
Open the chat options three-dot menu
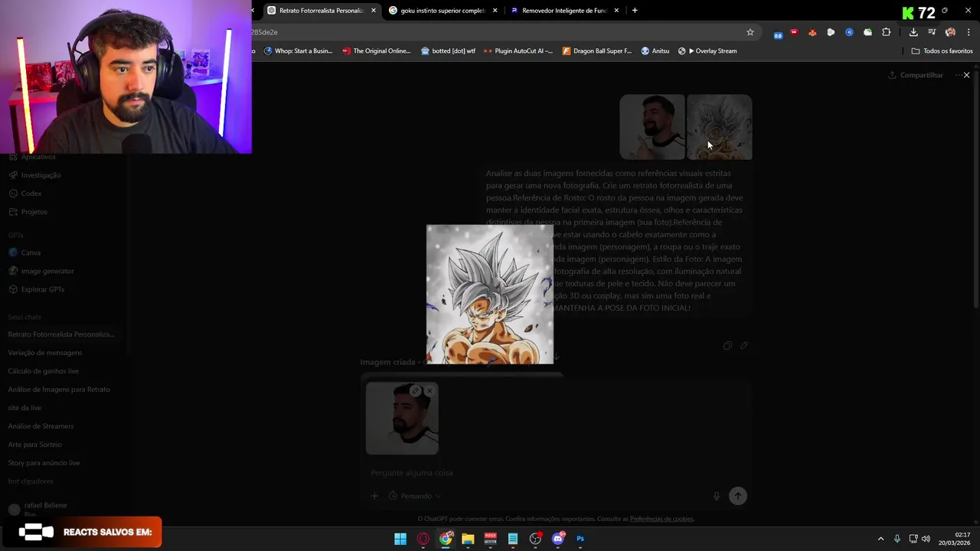959,75
